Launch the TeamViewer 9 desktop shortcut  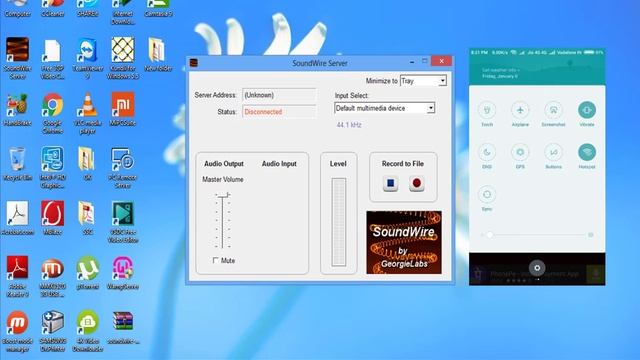click(87, 58)
